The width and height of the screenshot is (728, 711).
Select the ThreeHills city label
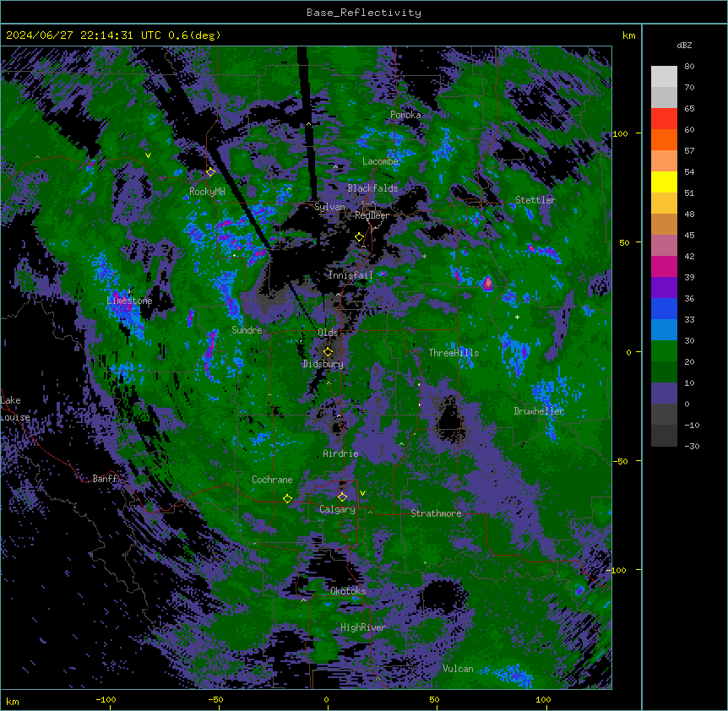coord(454,353)
